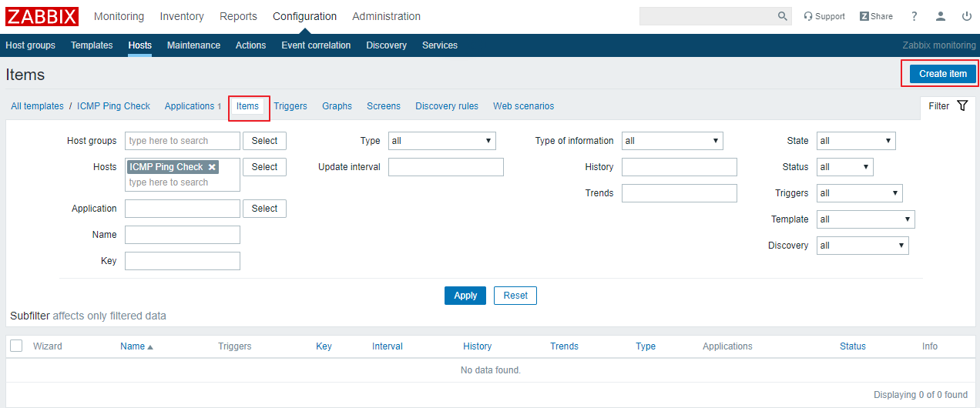Click the Create item button
The image size is (980, 408).
(x=943, y=74)
